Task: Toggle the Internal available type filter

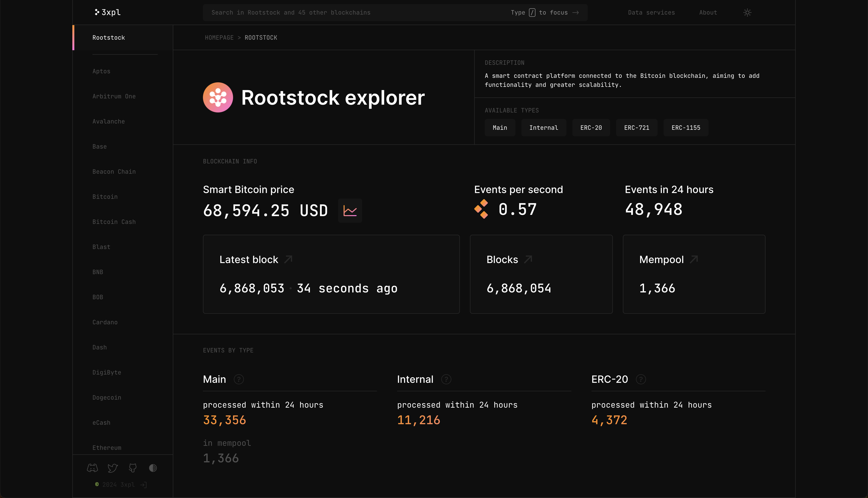Action: [x=544, y=128]
